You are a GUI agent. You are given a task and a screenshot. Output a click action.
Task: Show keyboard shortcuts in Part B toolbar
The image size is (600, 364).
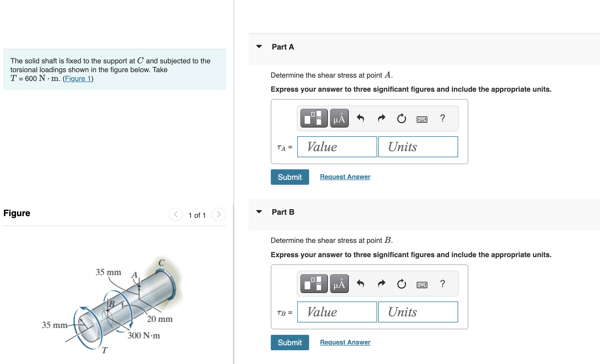point(422,285)
